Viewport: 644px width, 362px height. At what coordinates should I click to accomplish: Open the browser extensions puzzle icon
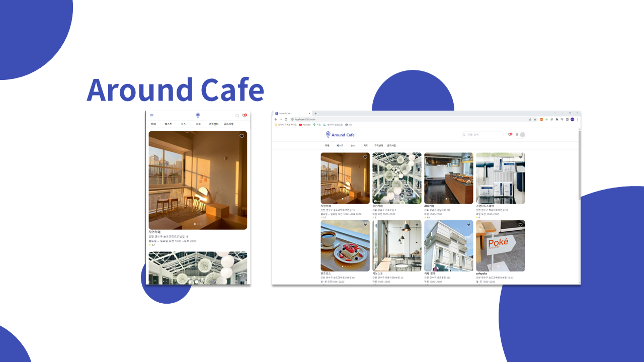click(x=557, y=119)
